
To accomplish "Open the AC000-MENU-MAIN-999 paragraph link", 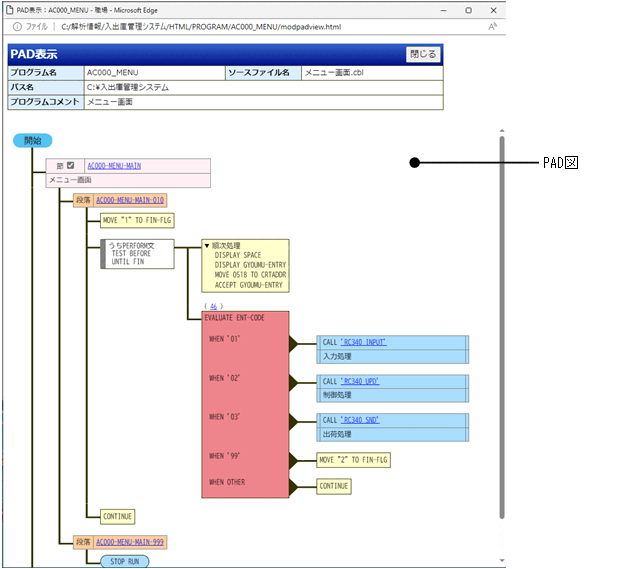I will click(x=130, y=542).
